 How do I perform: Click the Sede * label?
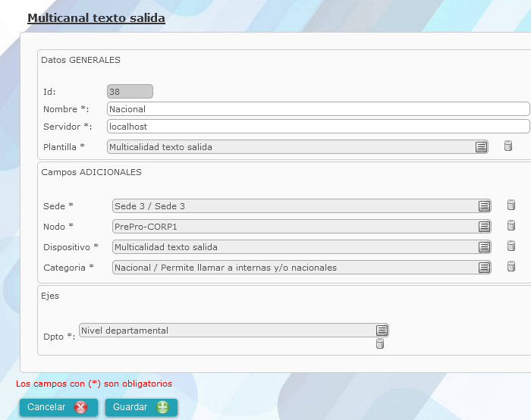pyautogui.click(x=58, y=206)
